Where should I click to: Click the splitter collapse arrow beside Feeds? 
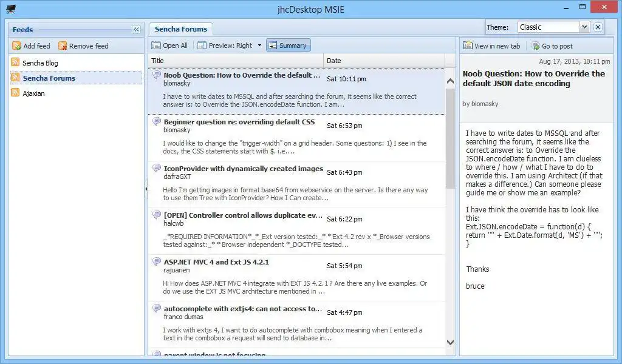point(146,189)
